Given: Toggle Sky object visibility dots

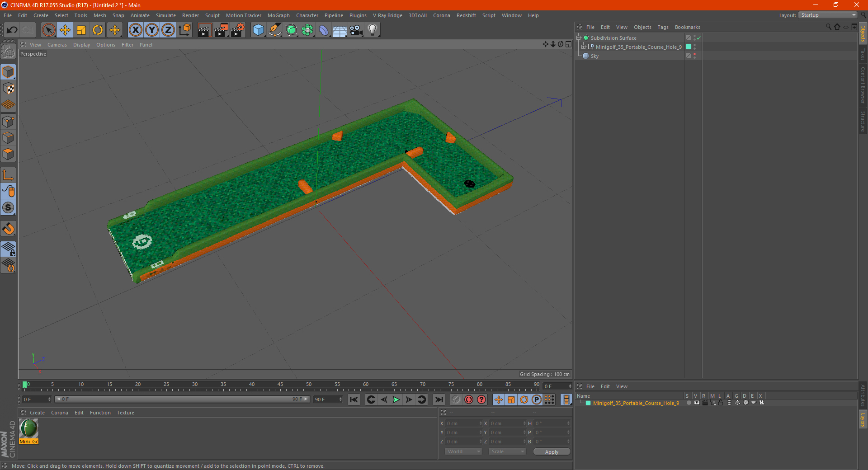Looking at the screenshot, I should [695, 56].
